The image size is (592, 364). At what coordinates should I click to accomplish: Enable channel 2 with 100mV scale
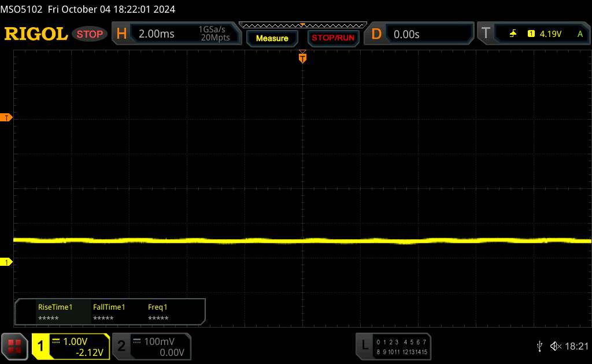[152, 347]
